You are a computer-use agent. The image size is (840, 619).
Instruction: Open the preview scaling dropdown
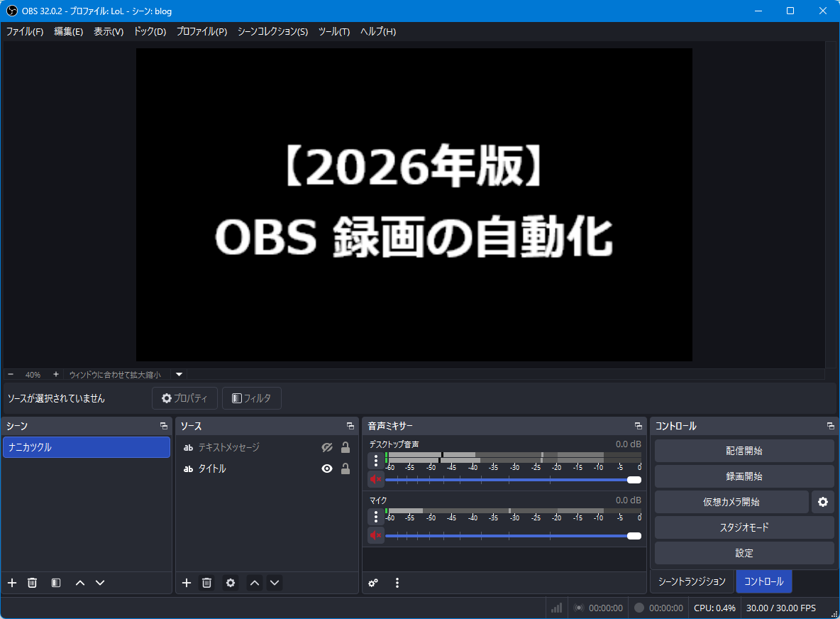click(178, 374)
